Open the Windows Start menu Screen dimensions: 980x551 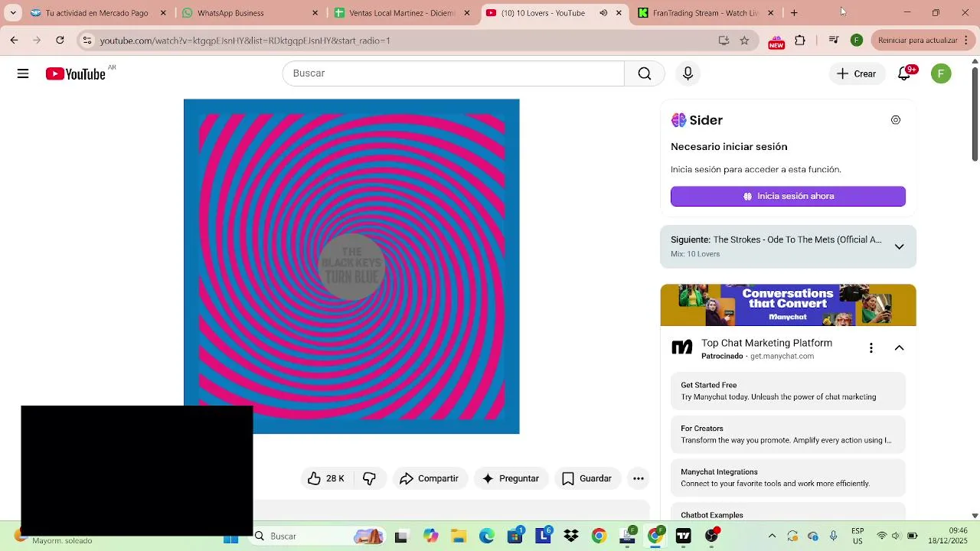point(230,539)
